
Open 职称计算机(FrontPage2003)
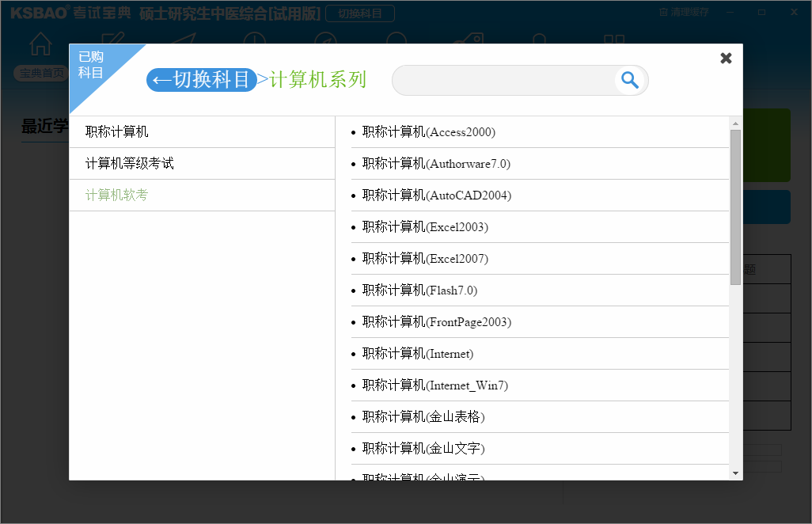point(540,321)
